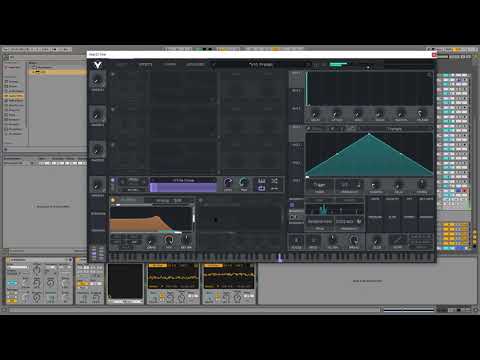Image resolution: width=480 pixels, height=360 pixels.
Task: Enable oscillator 2 power toggle
Action: pos(113,109)
